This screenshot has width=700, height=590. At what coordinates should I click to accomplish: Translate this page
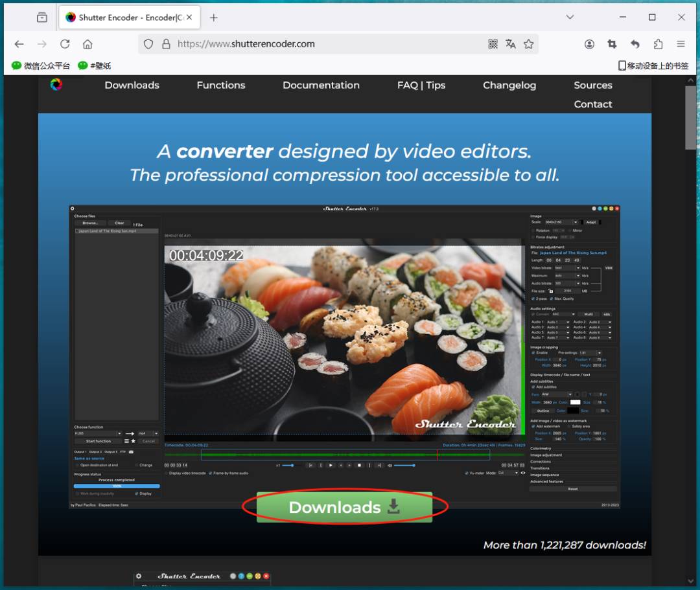[x=511, y=43]
